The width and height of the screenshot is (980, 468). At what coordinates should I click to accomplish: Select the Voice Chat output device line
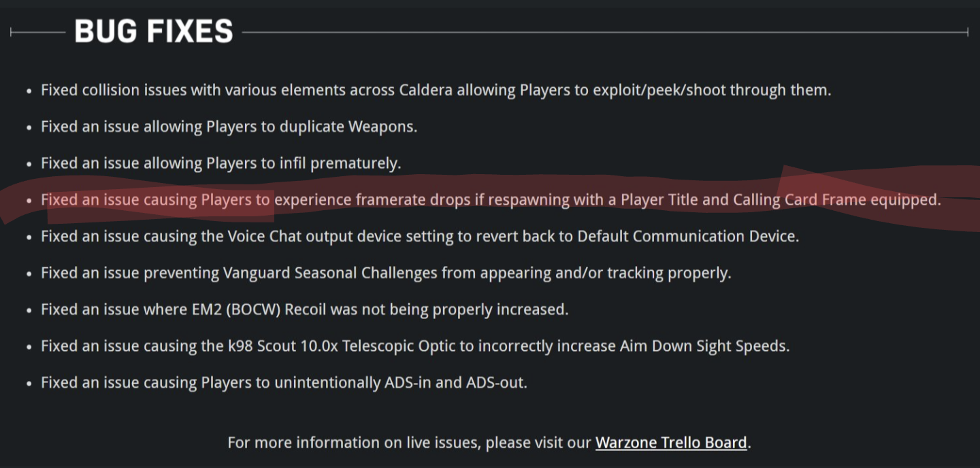pos(420,237)
